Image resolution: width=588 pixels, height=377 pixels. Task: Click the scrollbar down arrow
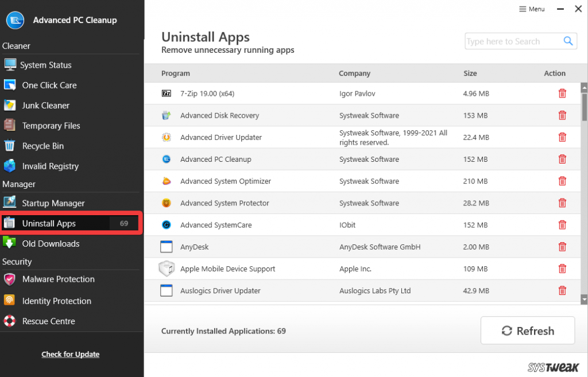click(584, 300)
